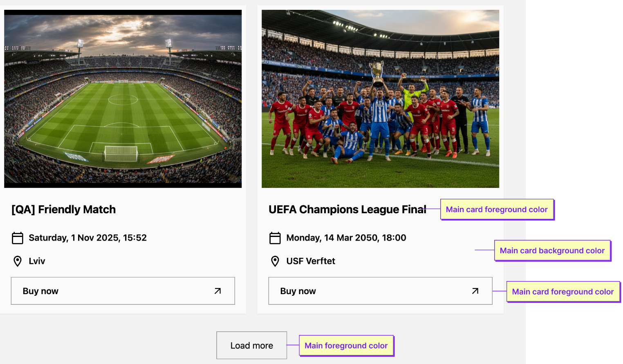Click calendar icon on Friendly Match card
The image size is (623, 364).
tap(18, 238)
